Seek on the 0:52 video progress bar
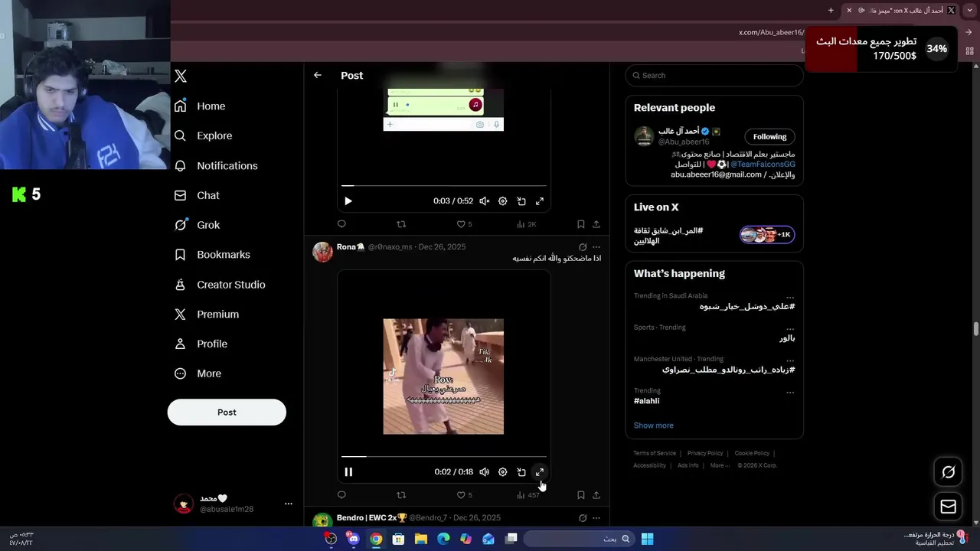The width and height of the screenshot is (980, 551). 444,185
